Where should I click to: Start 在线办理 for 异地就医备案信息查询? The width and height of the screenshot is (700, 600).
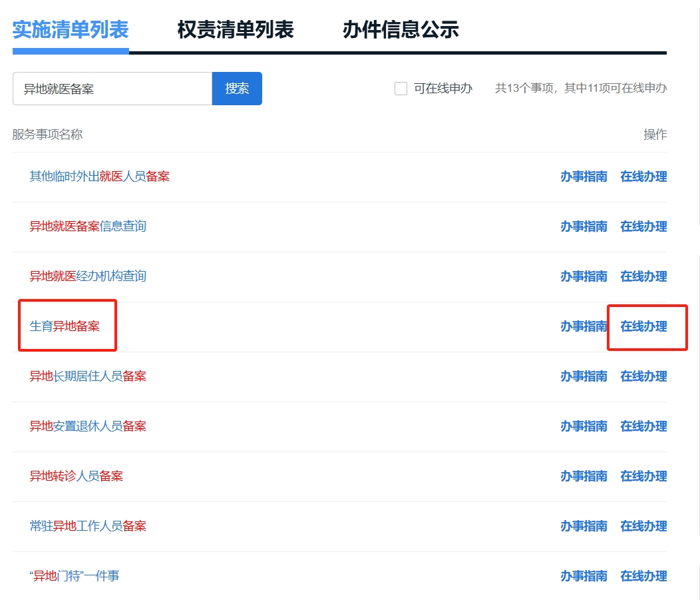click(643, 226)
